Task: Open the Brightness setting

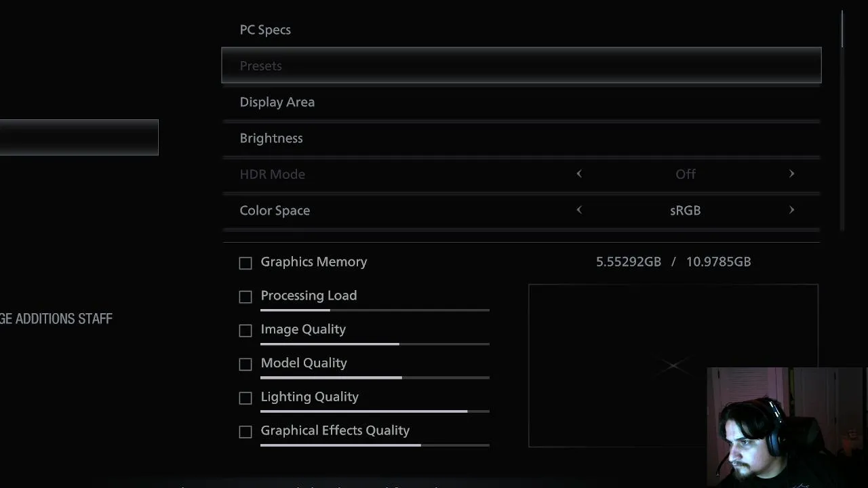Action: pos(271,138)
